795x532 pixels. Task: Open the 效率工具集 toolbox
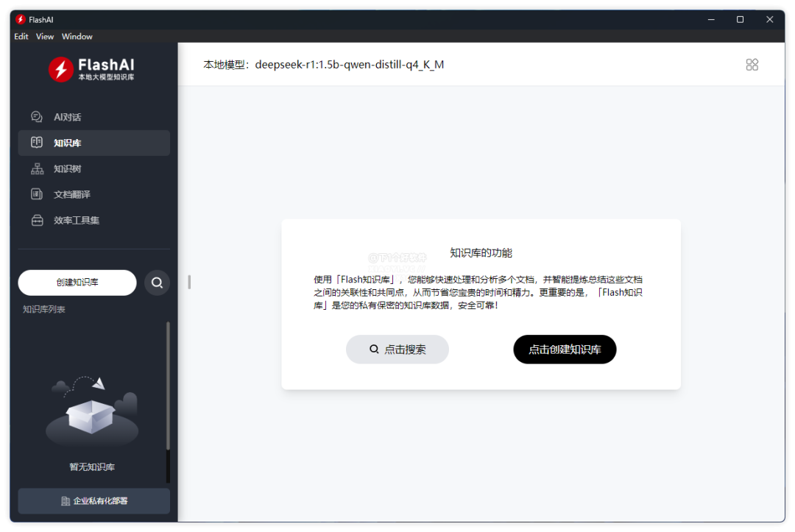click(x=93, y=221)
